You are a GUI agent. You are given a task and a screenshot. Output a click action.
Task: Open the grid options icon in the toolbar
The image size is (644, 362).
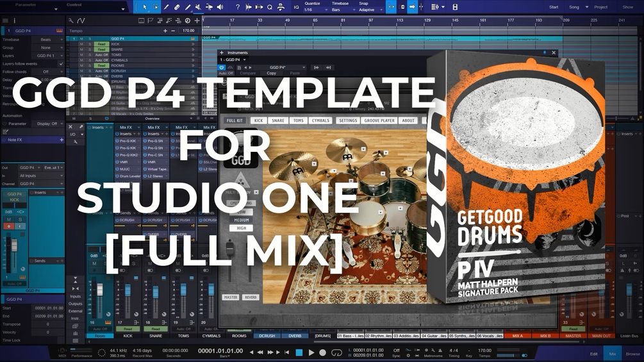coord(435,7)
